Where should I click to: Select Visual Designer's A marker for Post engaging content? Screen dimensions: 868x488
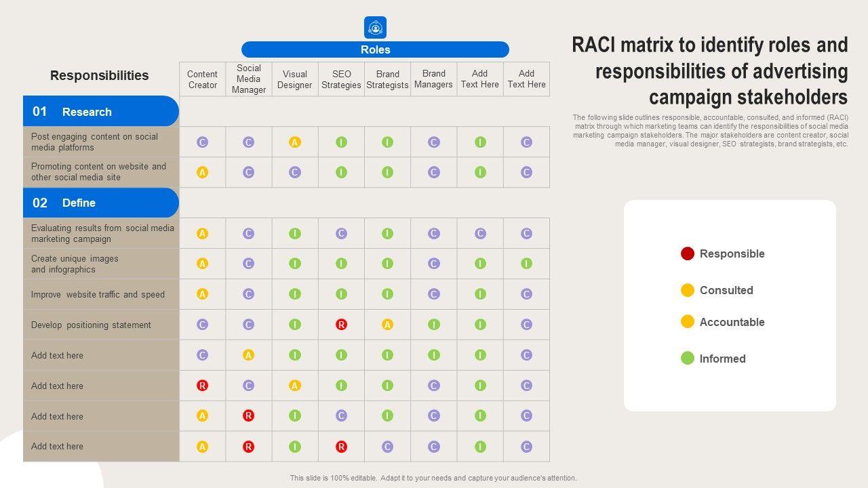pyautogui.click(x=295, y=142)
